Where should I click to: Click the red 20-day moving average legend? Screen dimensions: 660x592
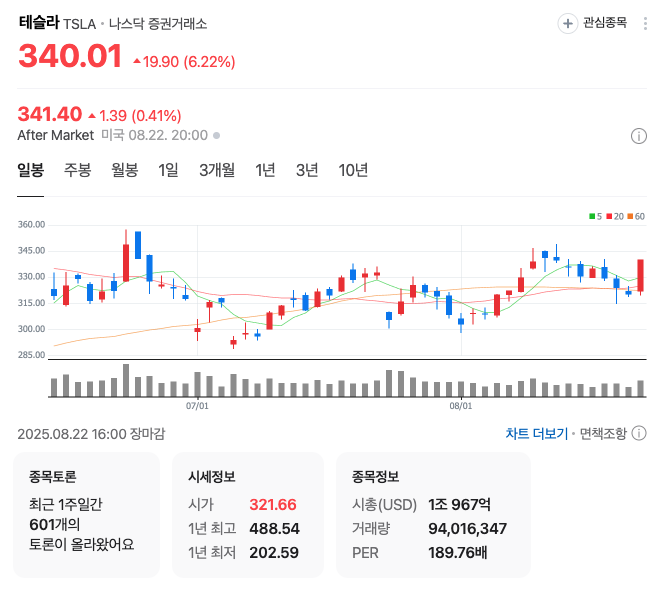point(615,216)
